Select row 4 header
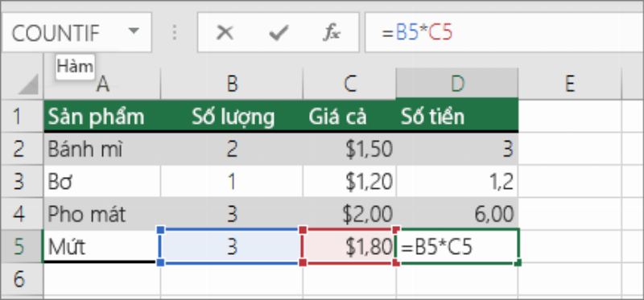The image size is (644, 300). point(22,213)
